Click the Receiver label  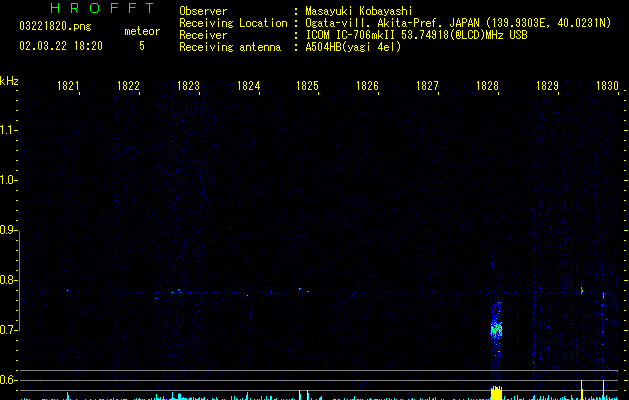tap(203, 35)
